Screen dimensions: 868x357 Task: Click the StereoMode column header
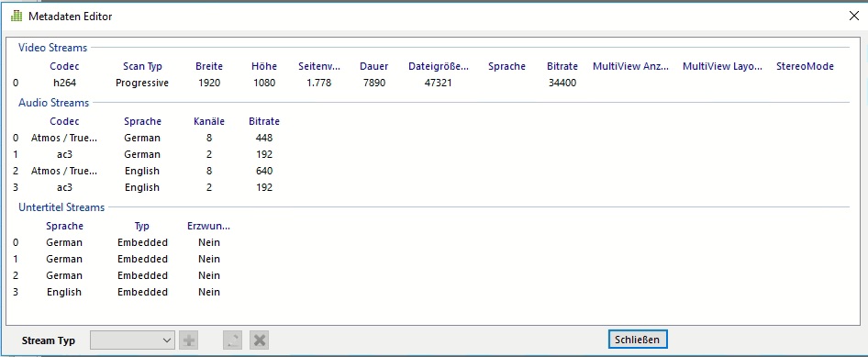point(805,66)
